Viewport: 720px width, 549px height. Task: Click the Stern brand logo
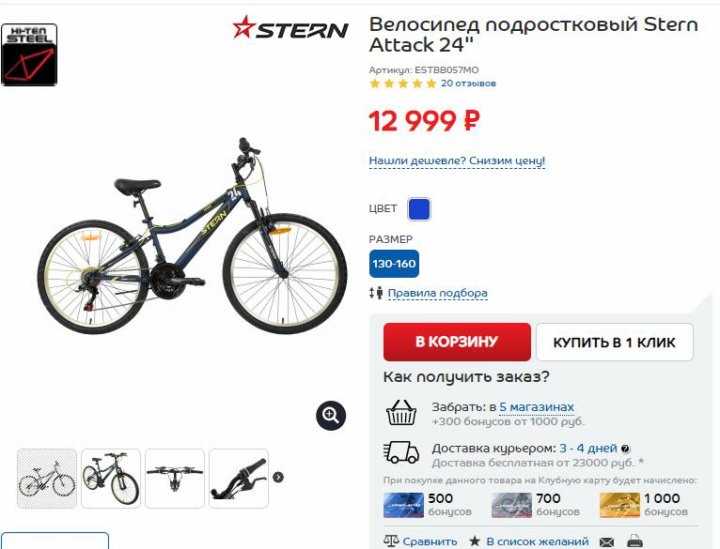(x=290, y=28)
